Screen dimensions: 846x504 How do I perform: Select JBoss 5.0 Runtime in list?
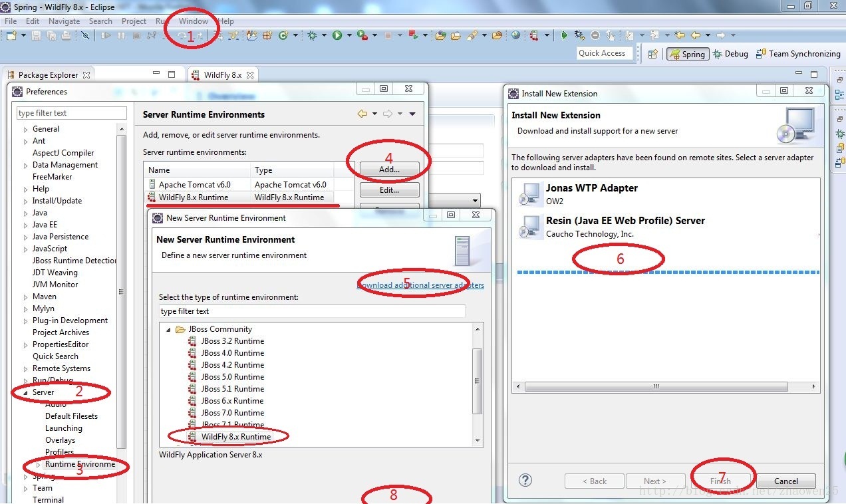226,377
